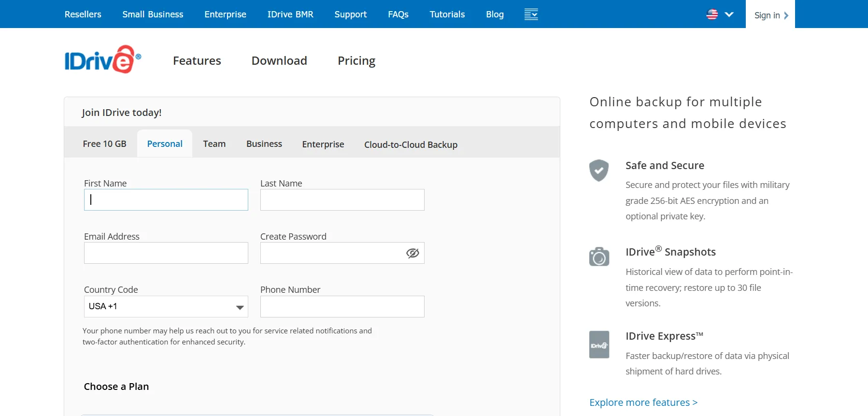868x416 pixels.
Task: Click the IDrive Express heading
Action: (x=664, y=336)
